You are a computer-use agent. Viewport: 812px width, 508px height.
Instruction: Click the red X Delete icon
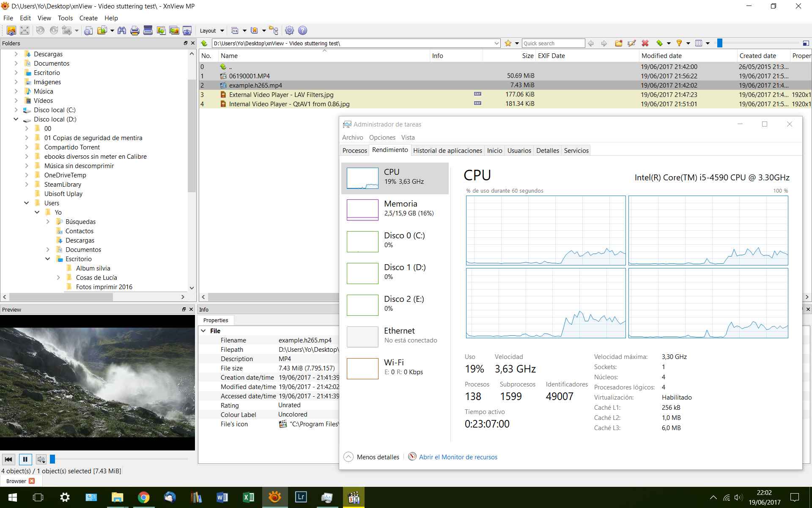click(645, 43)
